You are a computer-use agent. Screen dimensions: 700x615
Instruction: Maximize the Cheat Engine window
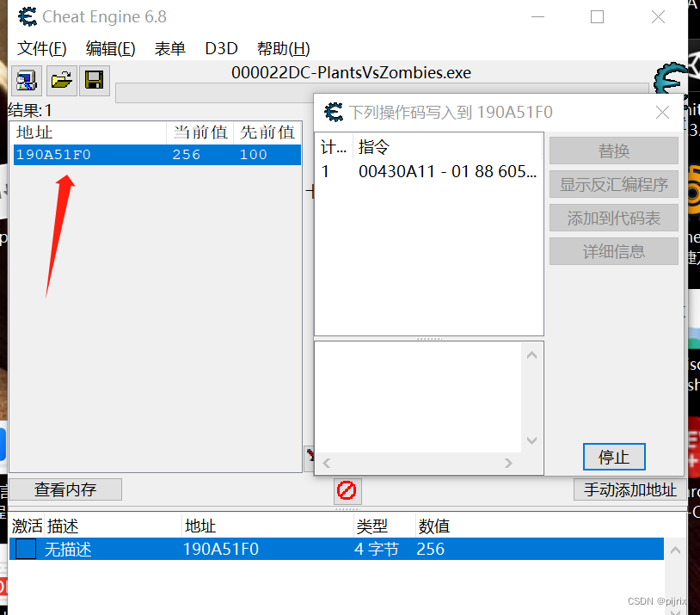coord(597,17)
